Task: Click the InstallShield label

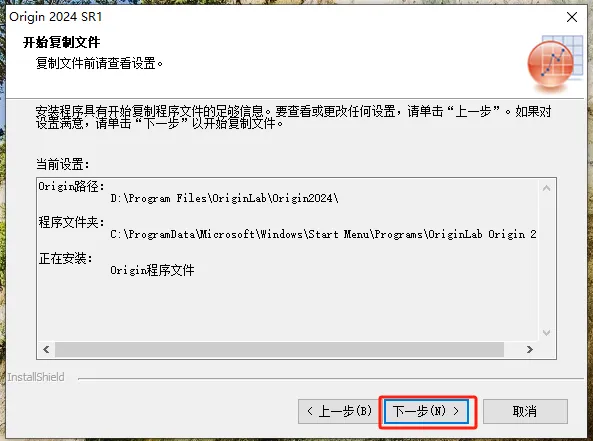Action: click(x=36, y=377)
